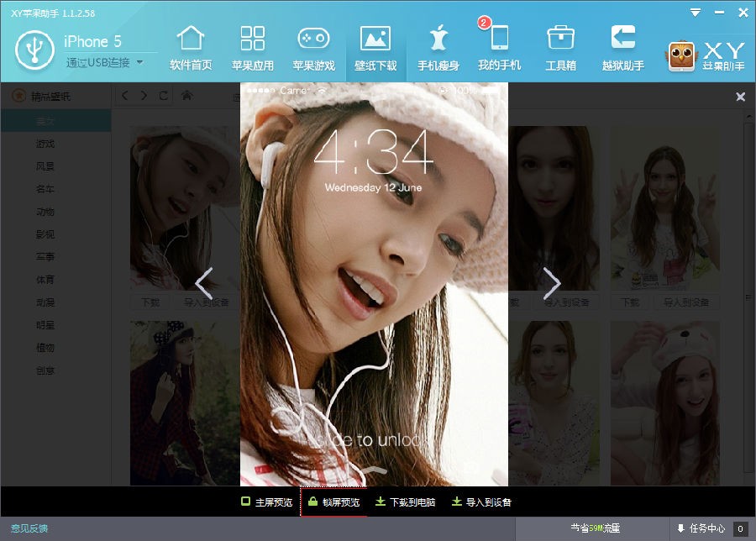Select 植物 category in sidebar
Image resolution: width=756 pixels, height=541 pixels.
click(x=45, y=348)
